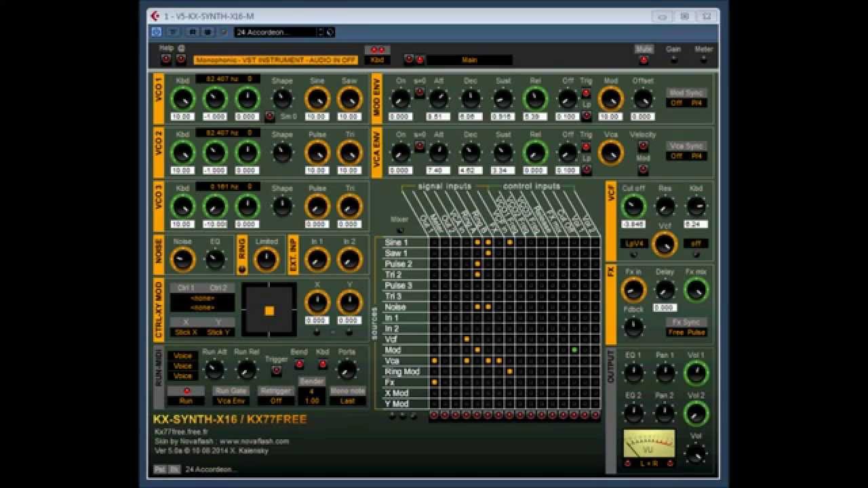Toggle the Bend switch

(299, 364)
